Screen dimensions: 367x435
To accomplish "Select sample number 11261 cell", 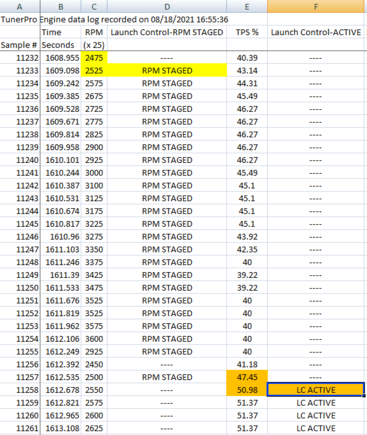I will pyautogui.click(x=20, y=428).
